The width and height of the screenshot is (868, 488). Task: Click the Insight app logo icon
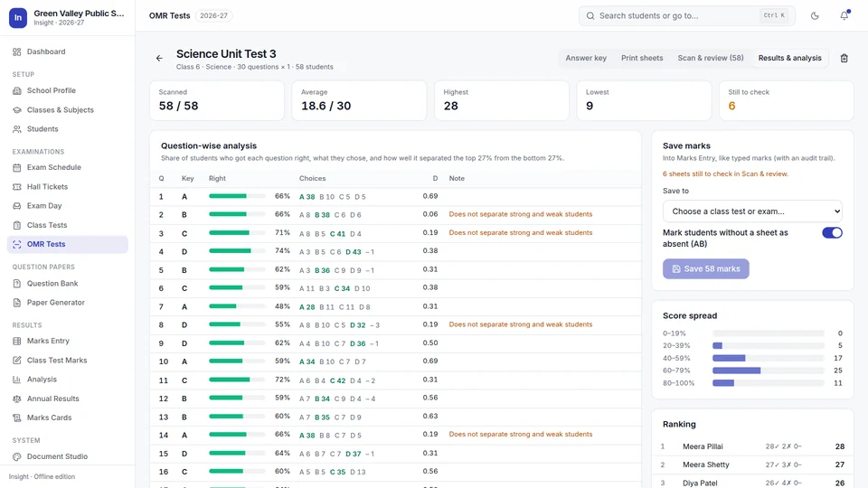pyautogui.click(x=18, y=18)
